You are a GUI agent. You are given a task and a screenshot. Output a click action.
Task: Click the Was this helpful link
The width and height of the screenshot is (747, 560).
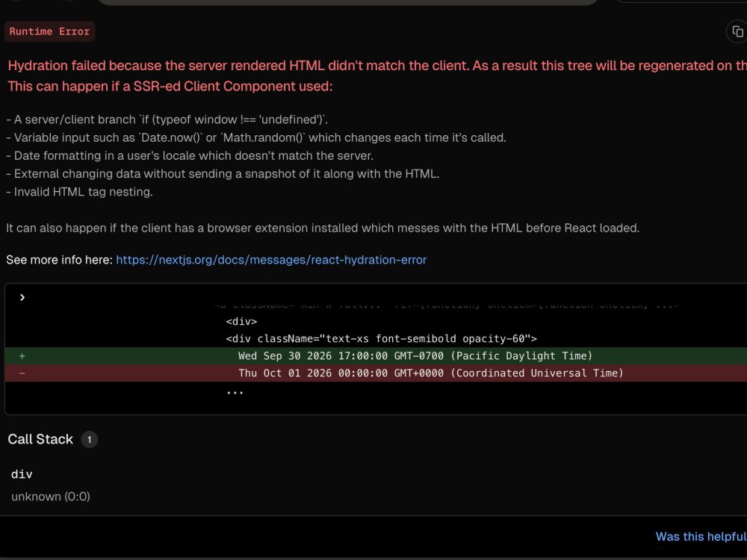701,536
